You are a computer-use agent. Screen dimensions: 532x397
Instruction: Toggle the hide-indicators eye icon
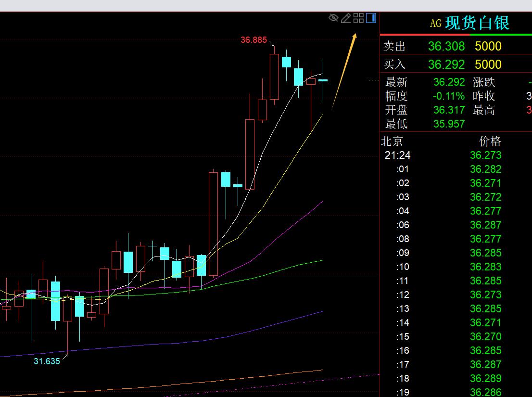click(333, 18)
